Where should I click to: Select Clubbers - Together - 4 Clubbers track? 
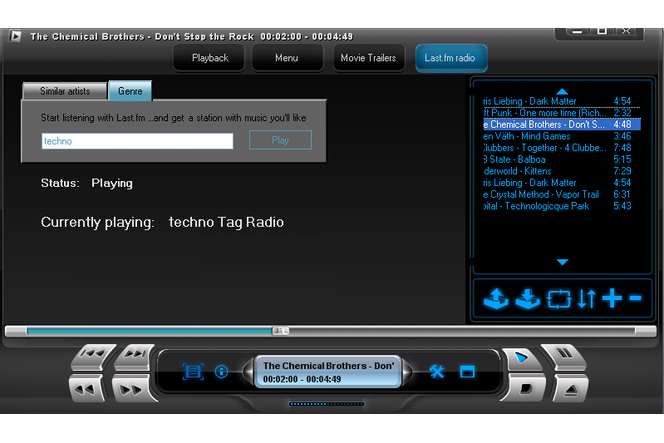[562, 148]
